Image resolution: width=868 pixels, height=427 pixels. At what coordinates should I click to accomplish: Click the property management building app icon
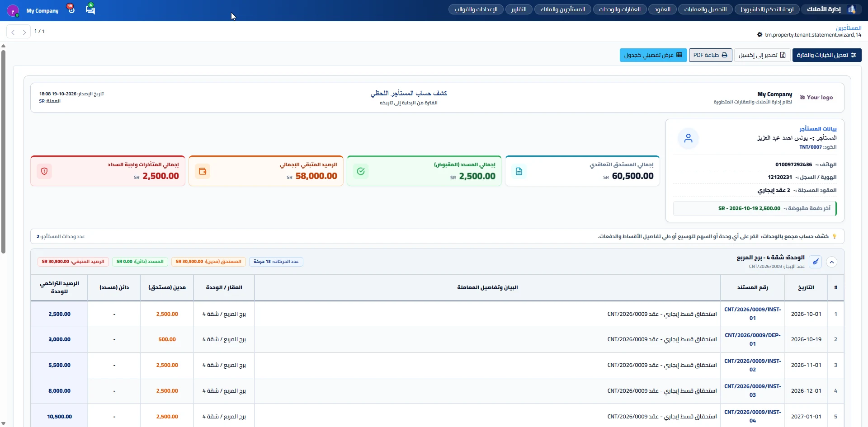(852, 9)
